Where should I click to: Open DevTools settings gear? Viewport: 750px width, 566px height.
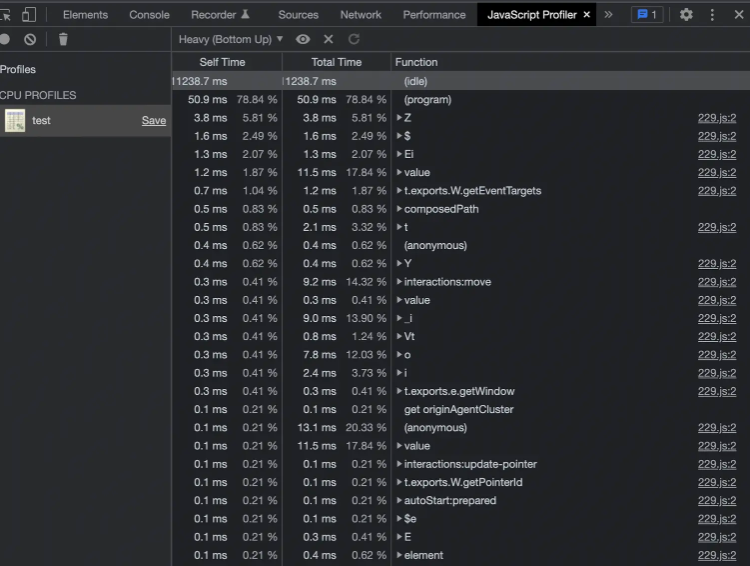[x=686, y=15]
